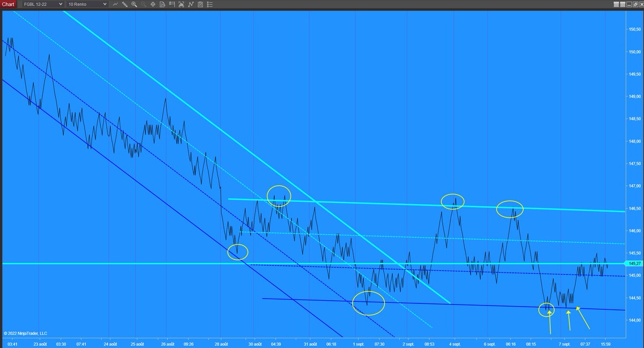Click the 150,50 price axis label
Viewport: 644px width, 348px height.
coord(634,30)
